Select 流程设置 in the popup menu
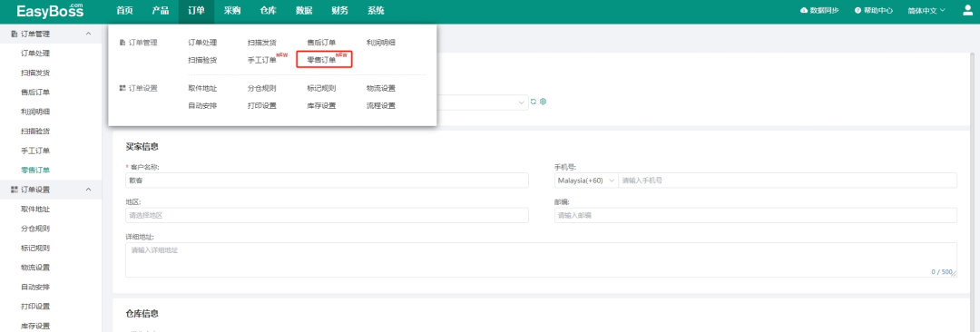The image size is (980, 332). (x=380, y=105)
